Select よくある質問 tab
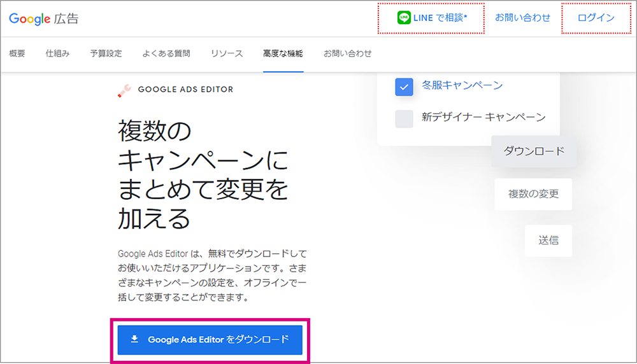Screen dimensions: 637x364 point(166,53)
